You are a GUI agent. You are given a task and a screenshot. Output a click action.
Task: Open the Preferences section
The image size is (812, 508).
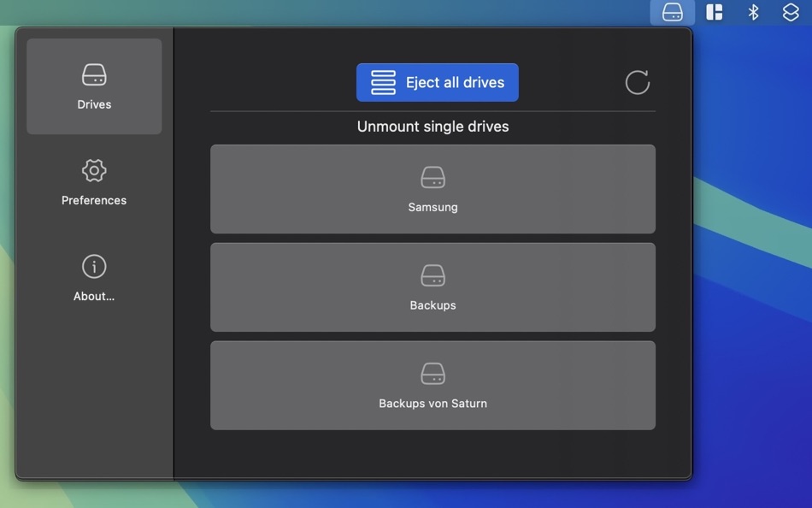point(94,182)
